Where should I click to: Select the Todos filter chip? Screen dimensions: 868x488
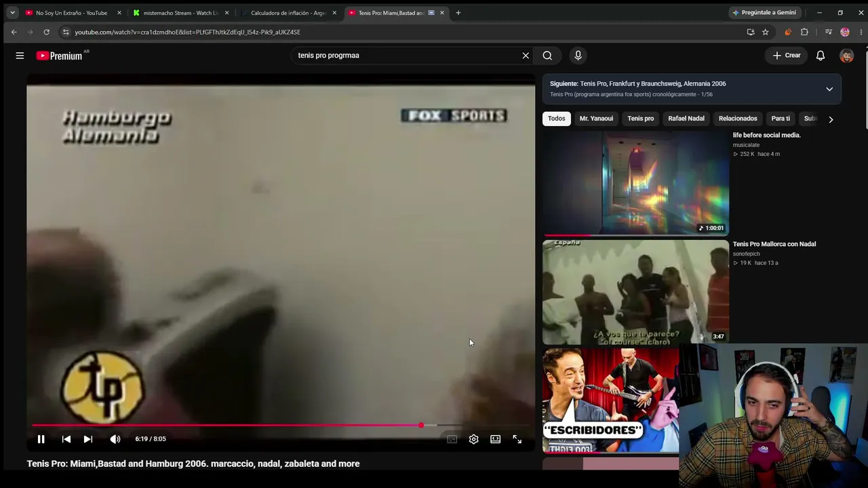coord(557,119)
